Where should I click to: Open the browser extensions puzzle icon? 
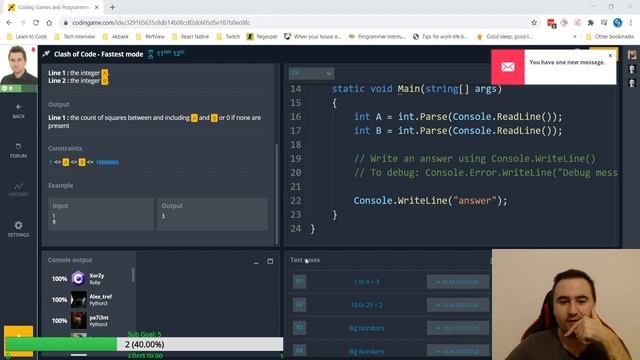591,23
